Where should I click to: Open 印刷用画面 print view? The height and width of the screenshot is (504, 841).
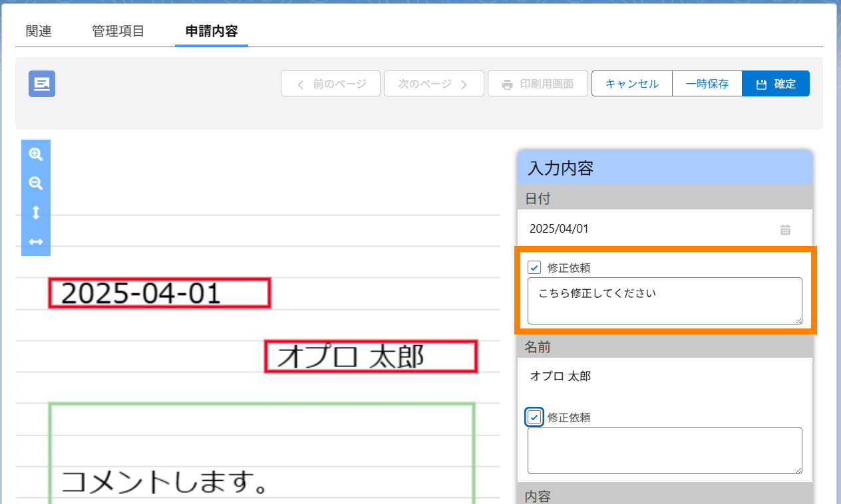coord(538,84)
